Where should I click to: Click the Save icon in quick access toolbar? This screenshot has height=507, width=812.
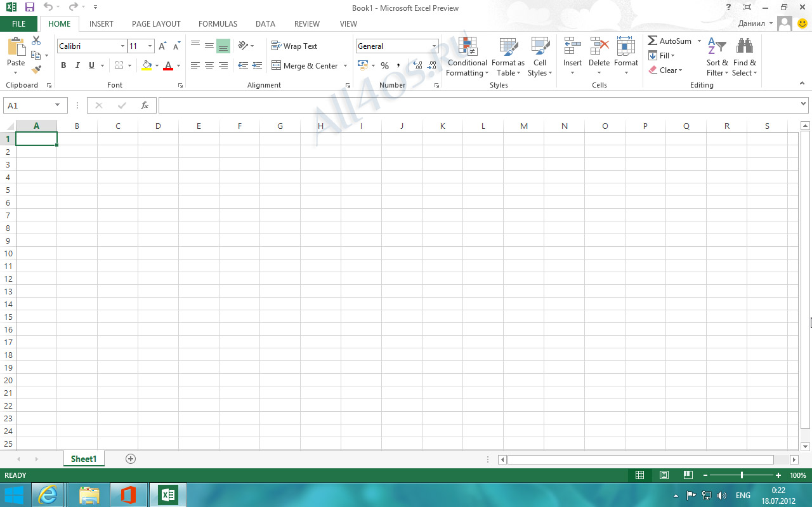30,8
